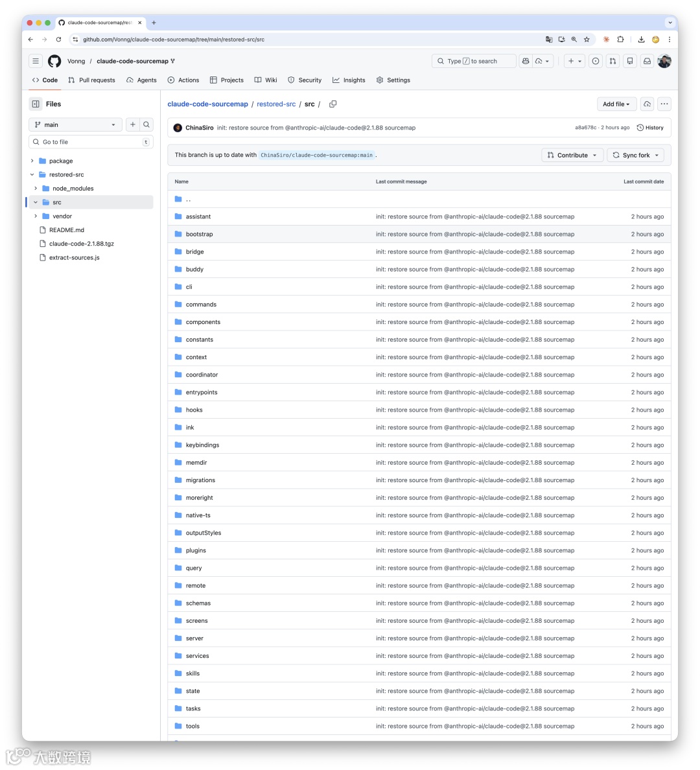Open the notifications inbox icon
Image resolution: width=700 pixels, height=770 pixels.
coord(647,61)
